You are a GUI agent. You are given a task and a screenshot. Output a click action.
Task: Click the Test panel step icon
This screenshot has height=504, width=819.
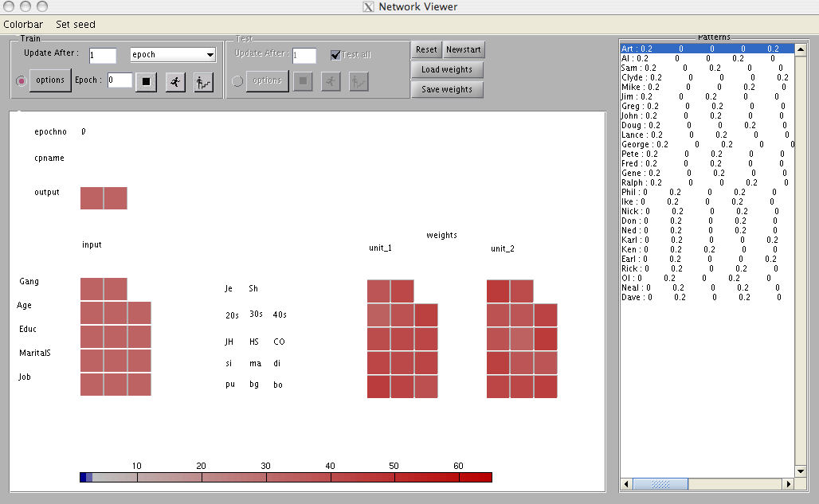point(359,81)
